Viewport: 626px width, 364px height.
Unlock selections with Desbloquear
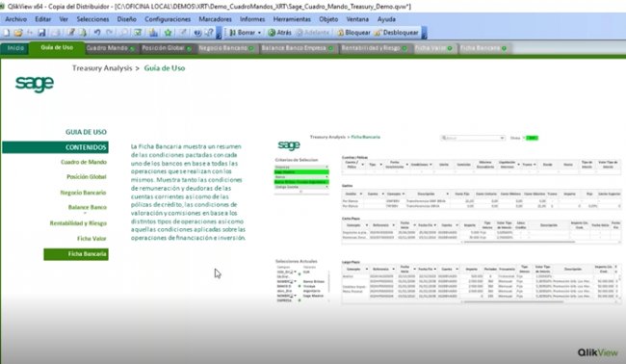pyautogui.click(x=396, y=33)
